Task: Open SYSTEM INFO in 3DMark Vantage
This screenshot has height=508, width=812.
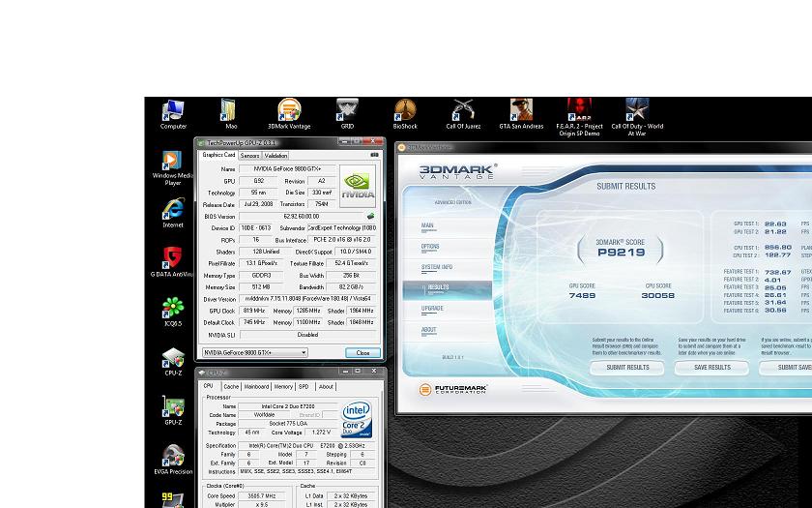Action: pyautogui.click(x=437, y=267)
